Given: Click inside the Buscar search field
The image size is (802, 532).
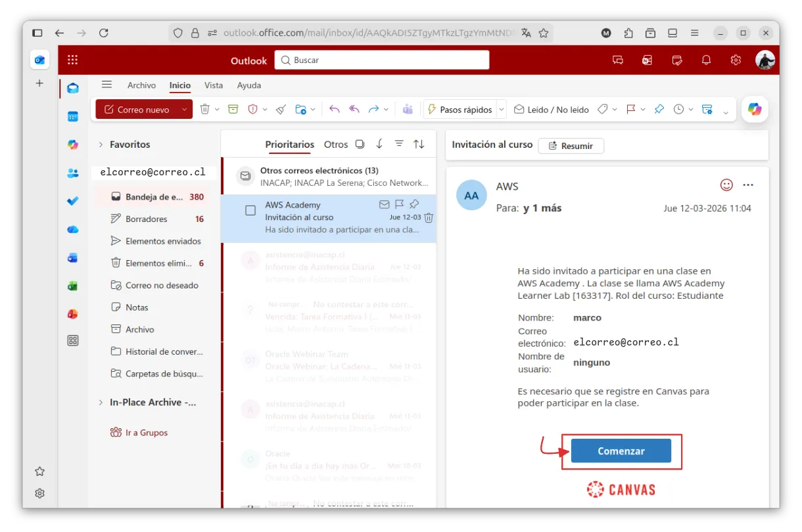Looking at the screenshot, I should point(381,60).
